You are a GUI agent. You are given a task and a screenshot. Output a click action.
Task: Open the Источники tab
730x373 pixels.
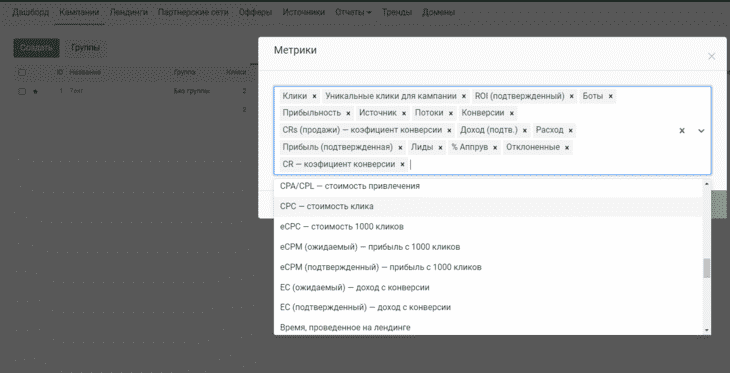(x=303, y=13)
